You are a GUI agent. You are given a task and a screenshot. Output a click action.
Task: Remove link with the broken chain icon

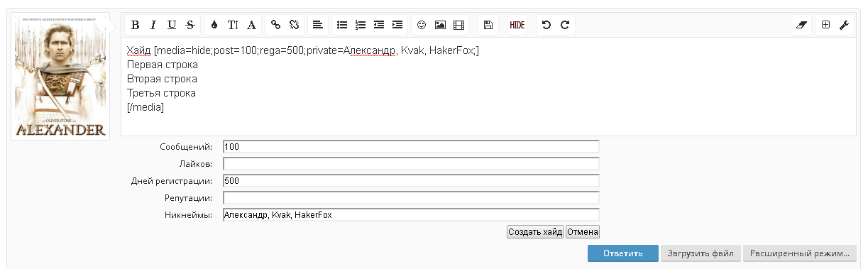point(294,25)
